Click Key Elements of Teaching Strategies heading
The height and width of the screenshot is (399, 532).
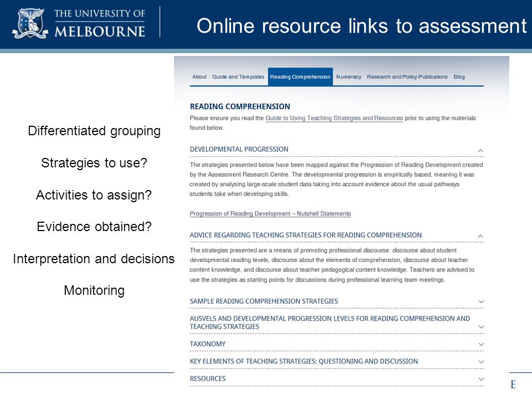click(x=304, y=361)
